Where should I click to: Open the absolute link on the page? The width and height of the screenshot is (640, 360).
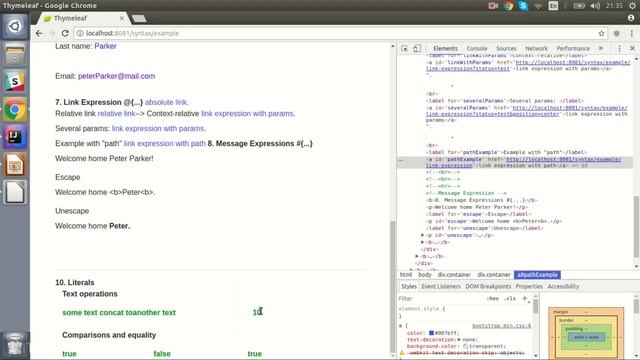pos(167,102)
